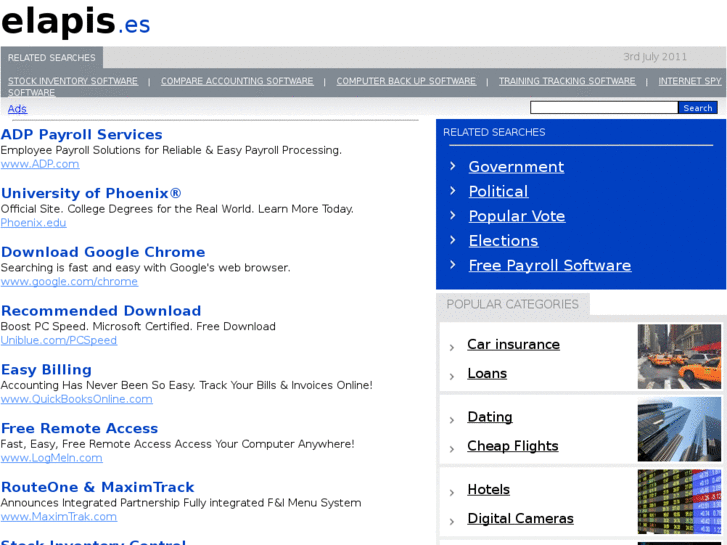The width and height of the screenshot is (727, 545).
Task: Click the chevron arrow beside Elections
Action: 453,240
